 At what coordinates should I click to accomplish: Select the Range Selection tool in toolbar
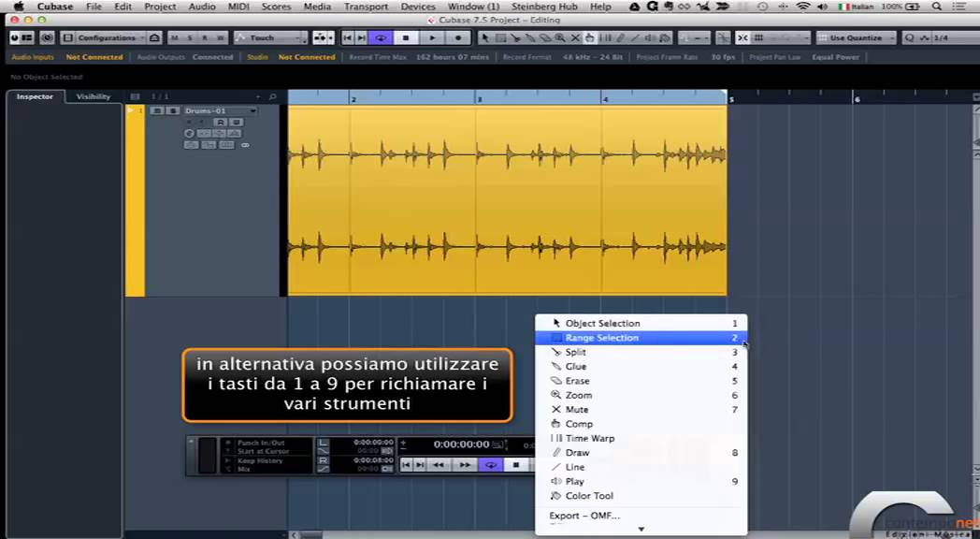pos(500,37)
